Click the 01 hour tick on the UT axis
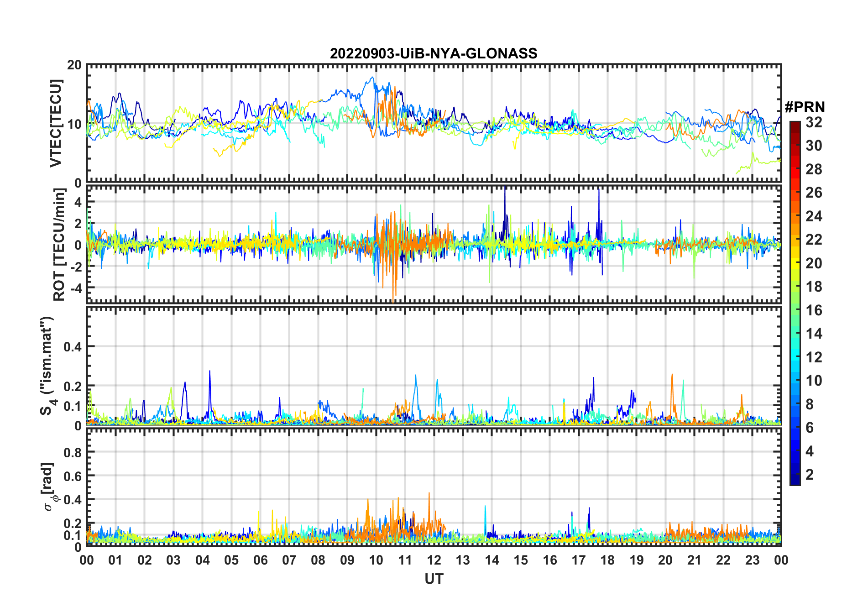The width and height of the screenshot is (868, 607). [x=115, y=560]
